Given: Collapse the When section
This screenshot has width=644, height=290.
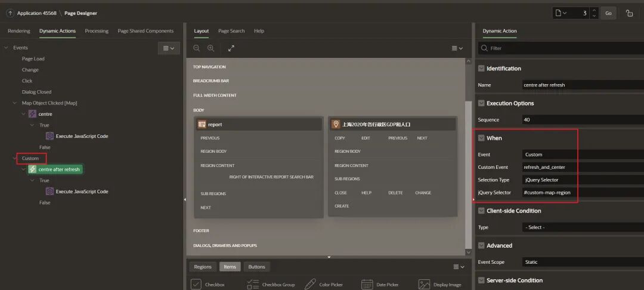Looking at the screenshot, I should coord(481,138).
